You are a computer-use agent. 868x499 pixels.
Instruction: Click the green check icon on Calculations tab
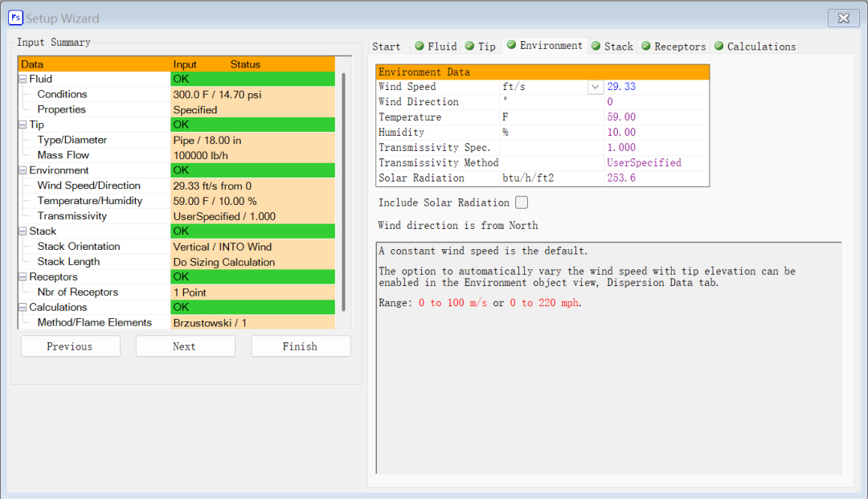pos(719,46)
